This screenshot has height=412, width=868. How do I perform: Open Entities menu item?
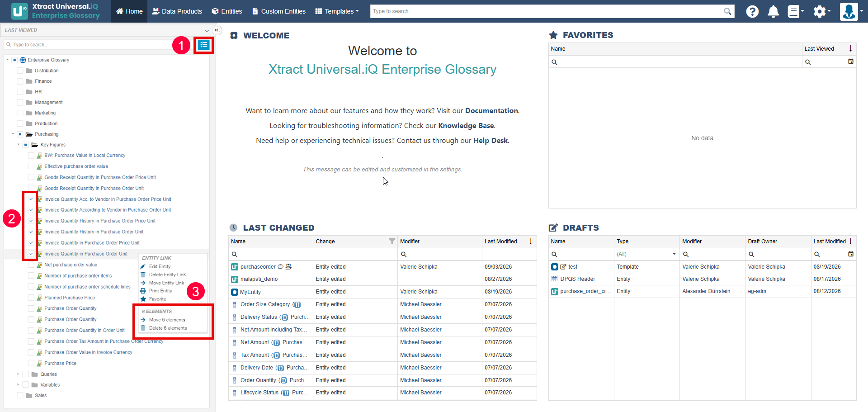[227, 11]
